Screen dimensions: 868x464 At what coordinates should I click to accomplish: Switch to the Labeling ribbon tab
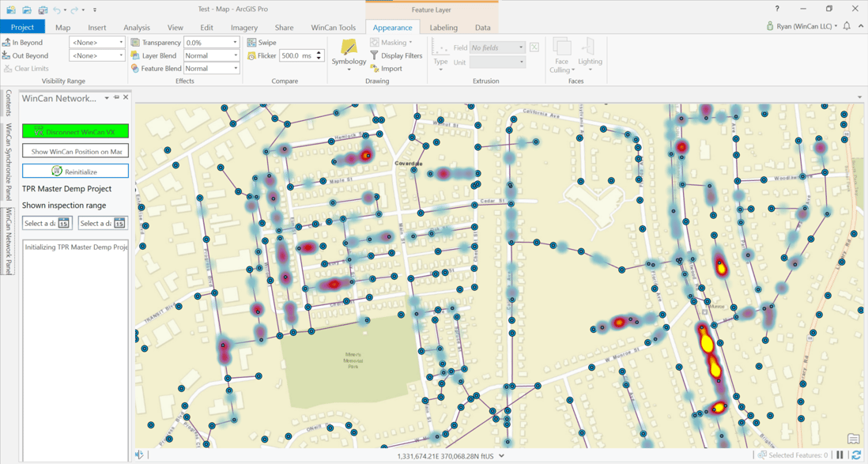[443, 26]
